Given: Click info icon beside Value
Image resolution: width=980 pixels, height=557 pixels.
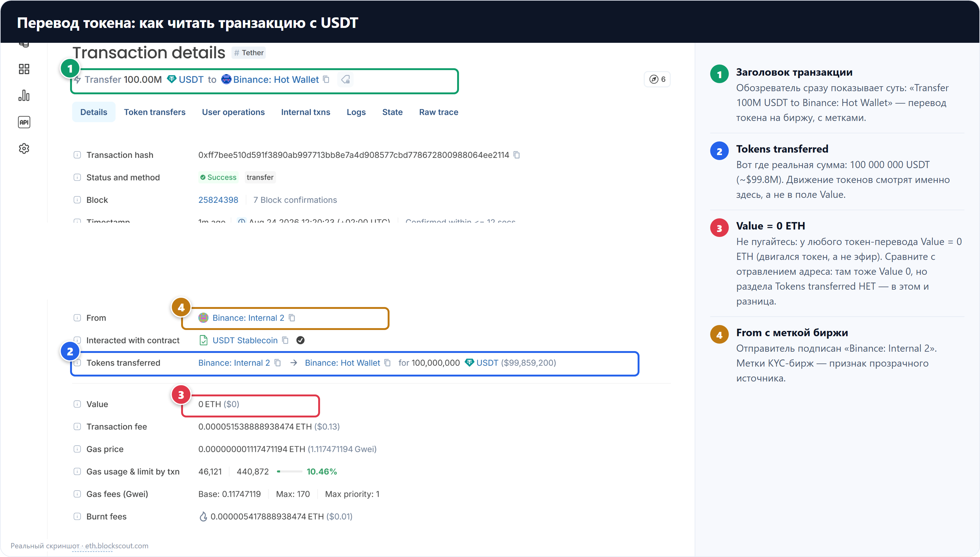Looking at the screenshot, I should click(x=77, y=404).
